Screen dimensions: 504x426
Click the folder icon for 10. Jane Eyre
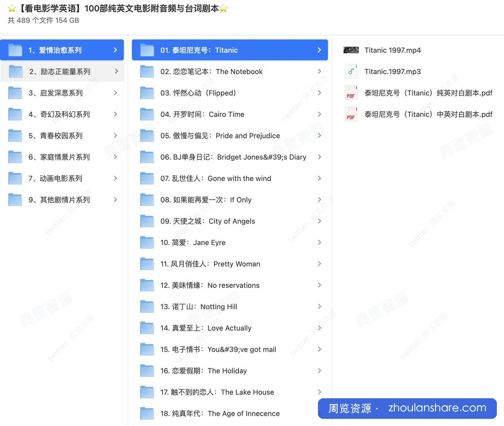[147, 242]
